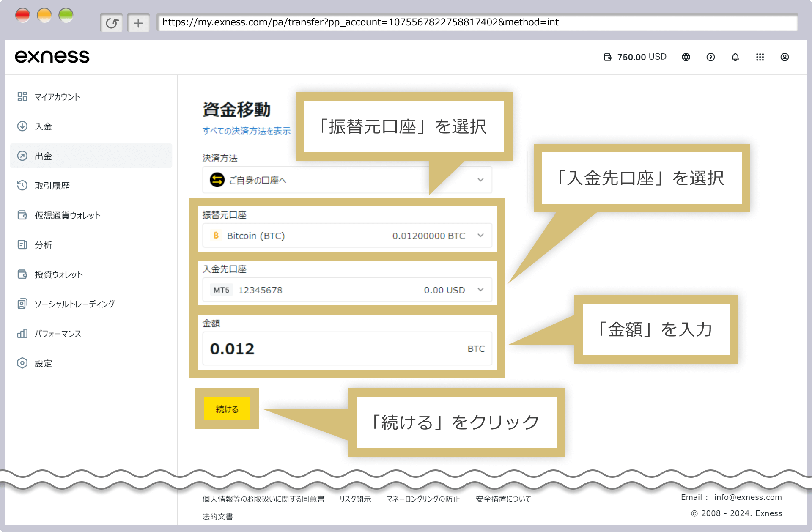Open the apps grid icon

click(x=760, y=57)
